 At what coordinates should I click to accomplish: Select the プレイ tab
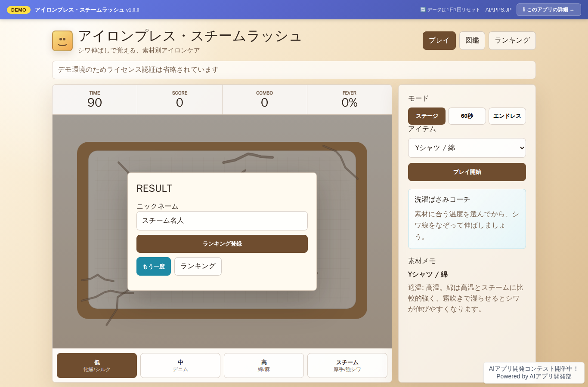439,40
